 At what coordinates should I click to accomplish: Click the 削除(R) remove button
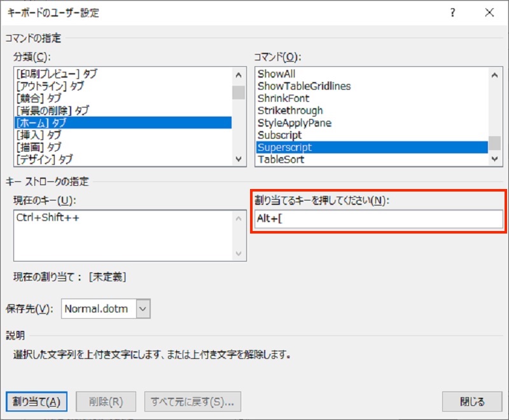(x=106, y=402)
